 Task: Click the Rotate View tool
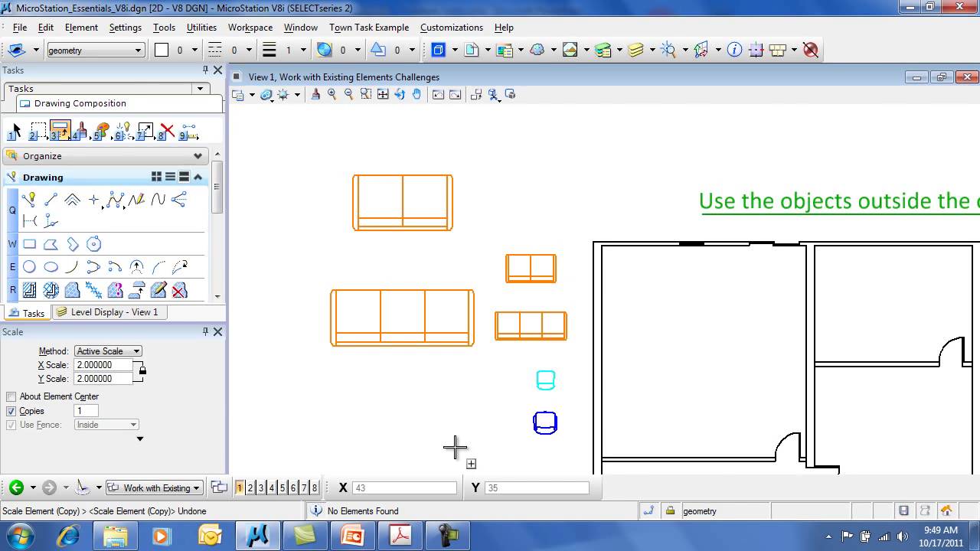[399, 94]
